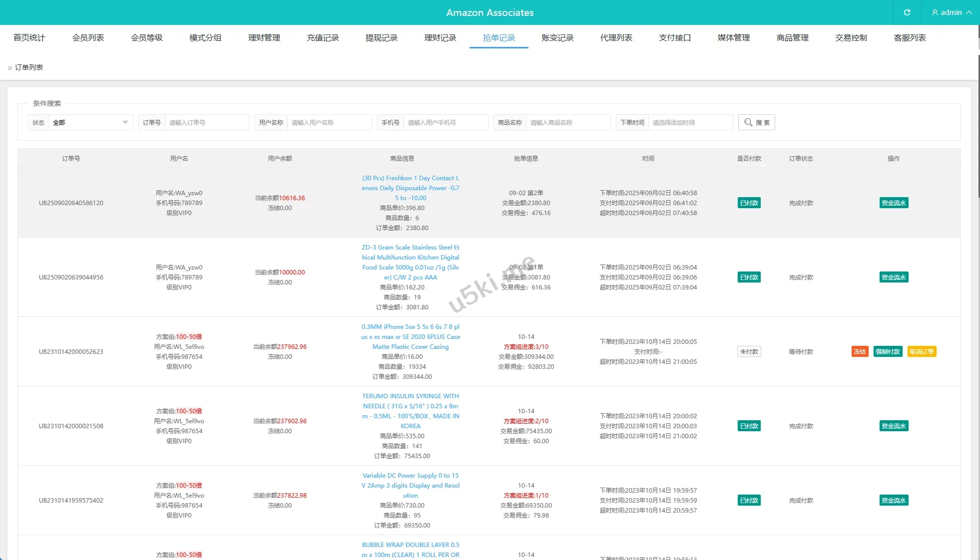The width and height of the screenshot is (980, 560).
Task: Focus the 用户名称 input field
Action: (329, 122)
